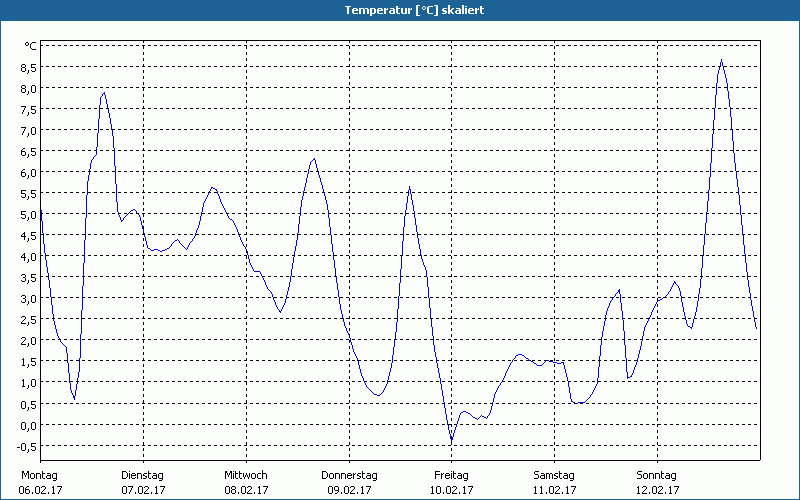Select the Montag day label
800x500 pixels.
pyautogui.click(x=39, y=475)
